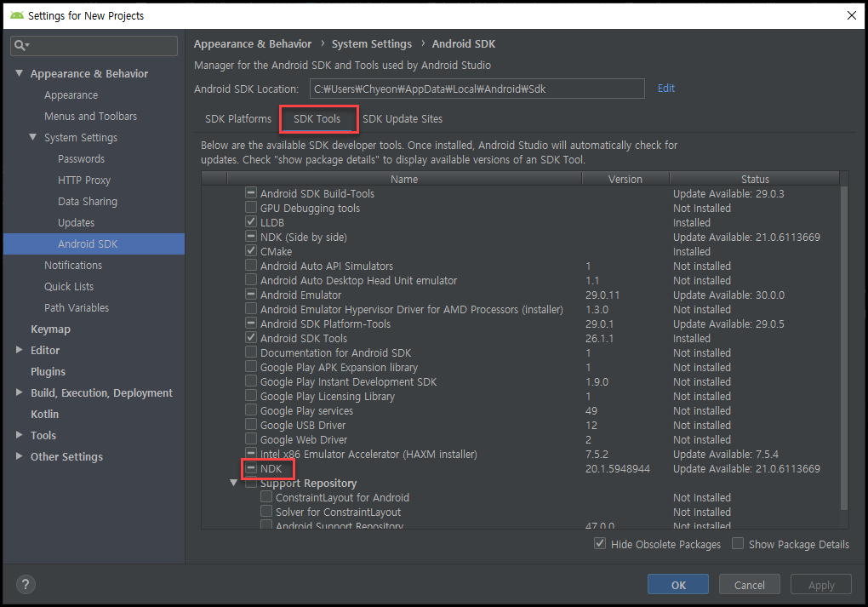Select Android SDK in the tree

click(x=94, y=243)
